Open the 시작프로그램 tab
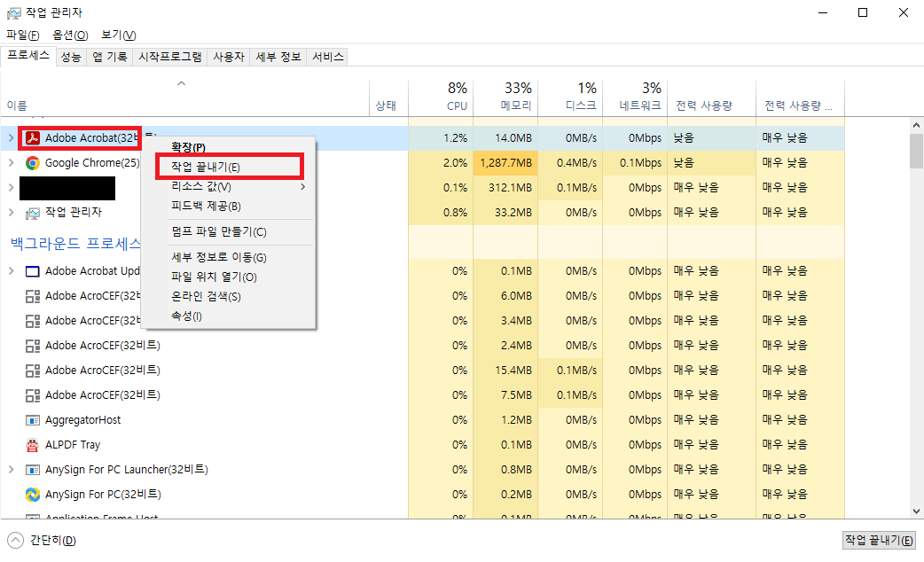The width and height of the screenshot is (924, 562). [x=169, y=57]
